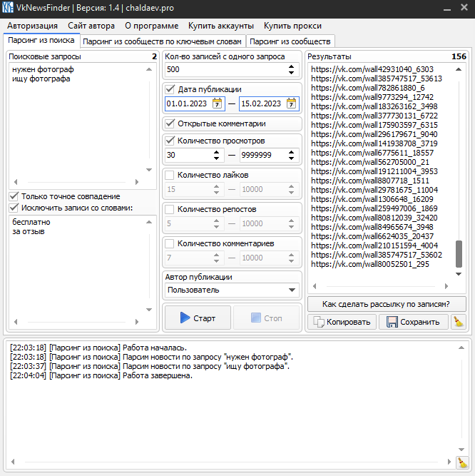Decrease the minimum views value of 30
Screen dimensions: 475x476
pos(217,158)
